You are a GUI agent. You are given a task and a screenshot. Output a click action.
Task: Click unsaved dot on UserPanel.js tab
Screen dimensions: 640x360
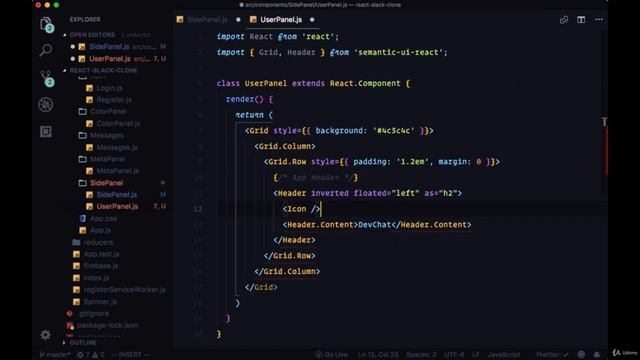(x=312, y=20)
